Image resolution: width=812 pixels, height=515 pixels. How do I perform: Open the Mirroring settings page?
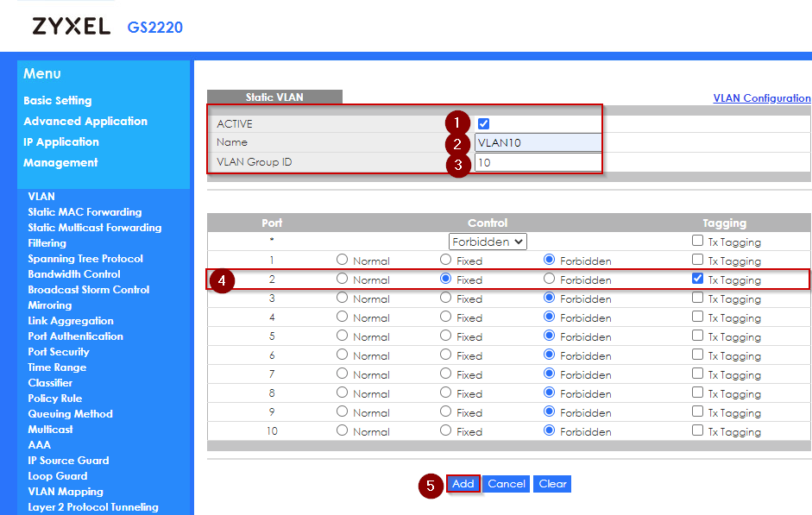pyautogui.click(x=49, y=305)
